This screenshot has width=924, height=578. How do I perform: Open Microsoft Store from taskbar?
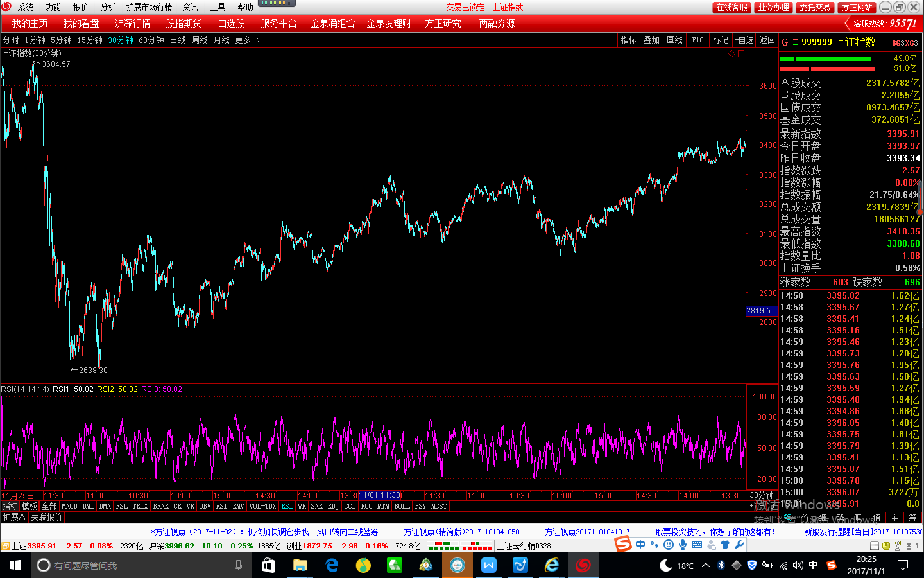coord(268,565)
